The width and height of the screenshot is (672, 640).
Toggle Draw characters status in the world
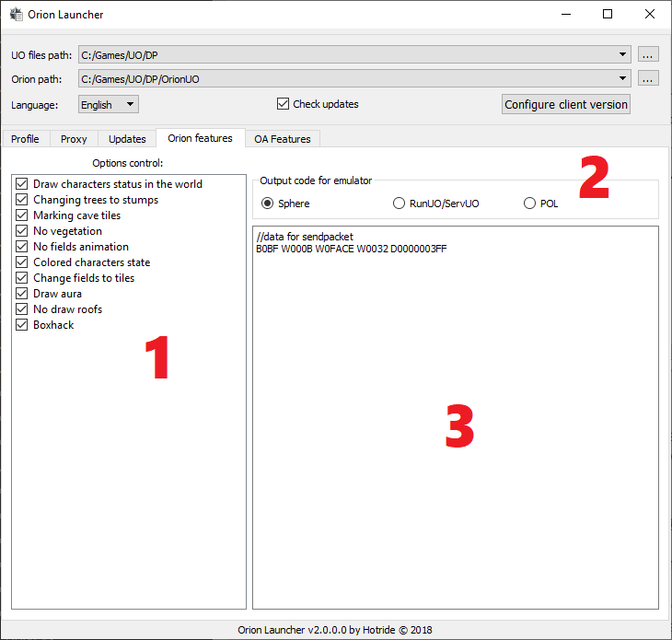(22, 184)
